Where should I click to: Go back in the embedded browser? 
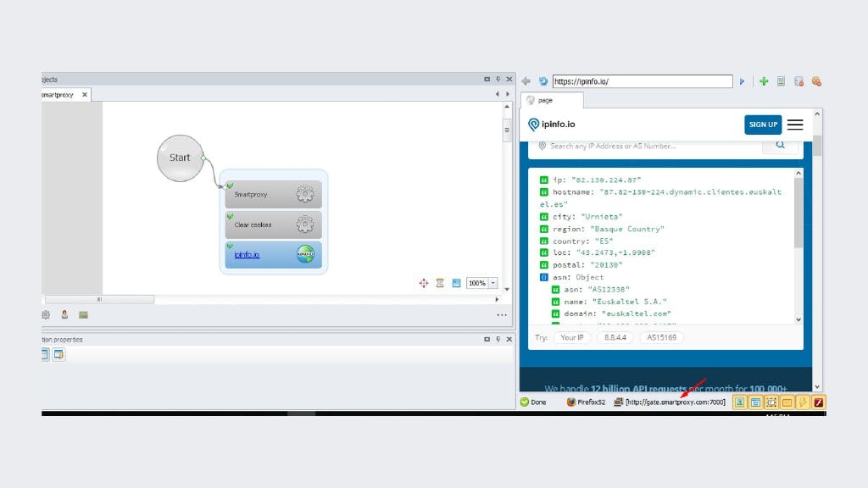click(526, 81)
